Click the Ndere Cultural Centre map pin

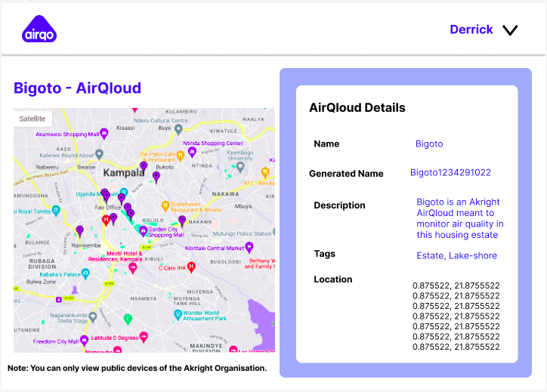click(x=178, y=129)
